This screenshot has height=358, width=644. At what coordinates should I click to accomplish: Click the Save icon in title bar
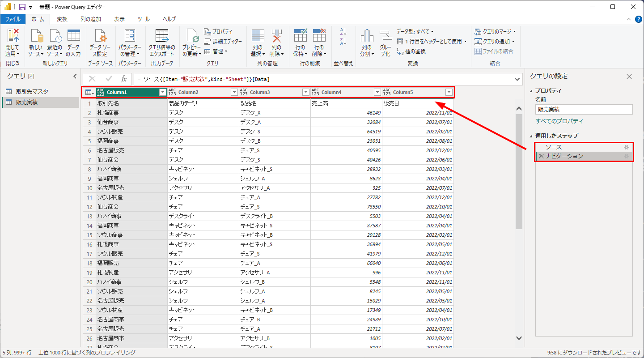(x=22, y=7)
